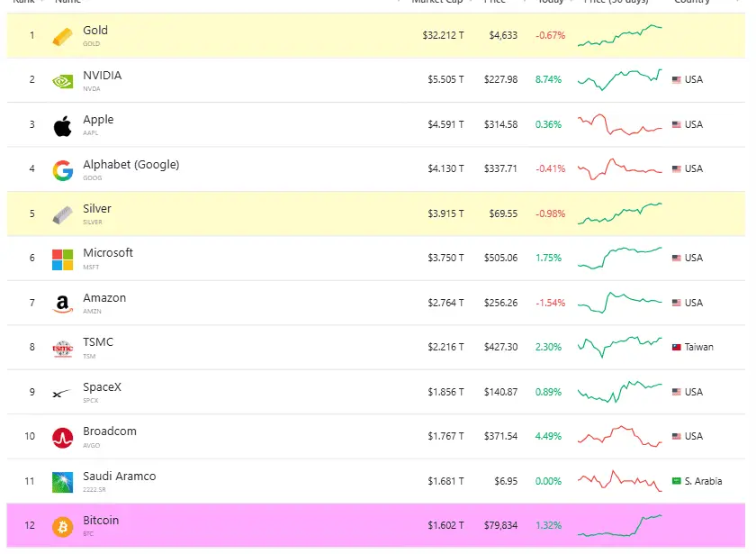Click the orange Bitcoin icon
The image size is (756, 554).
(x=63, y=527)
